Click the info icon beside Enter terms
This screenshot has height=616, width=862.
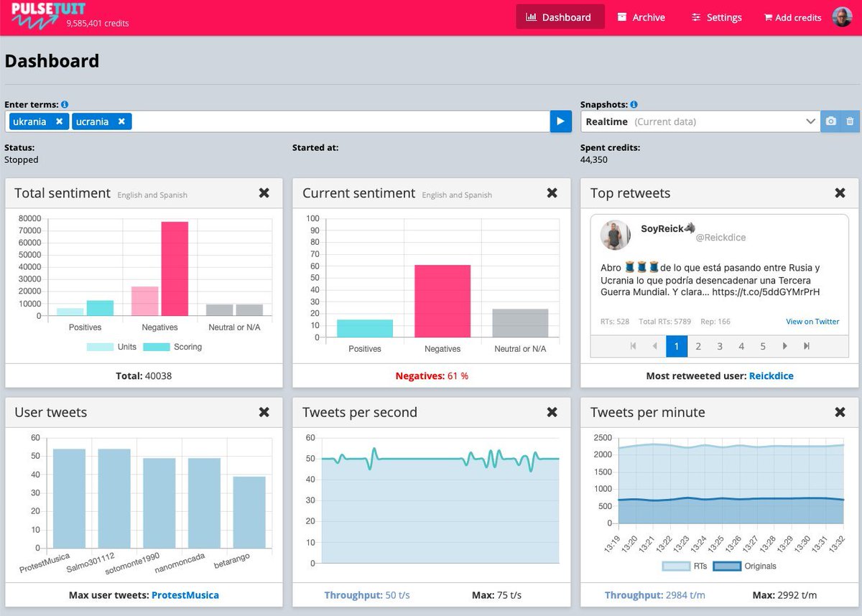click(65, 105)
